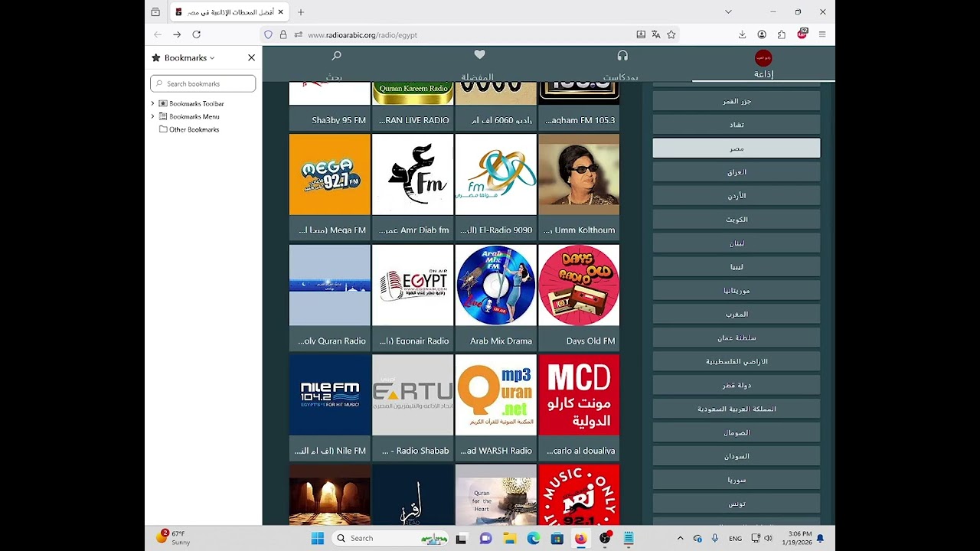980x551 pixels.
Task: Bookmark this page with star icon
Action: tap(671, 34)
